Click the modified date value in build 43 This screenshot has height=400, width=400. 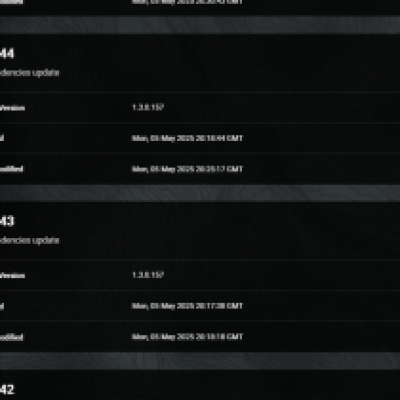click(x=187, y=337)
